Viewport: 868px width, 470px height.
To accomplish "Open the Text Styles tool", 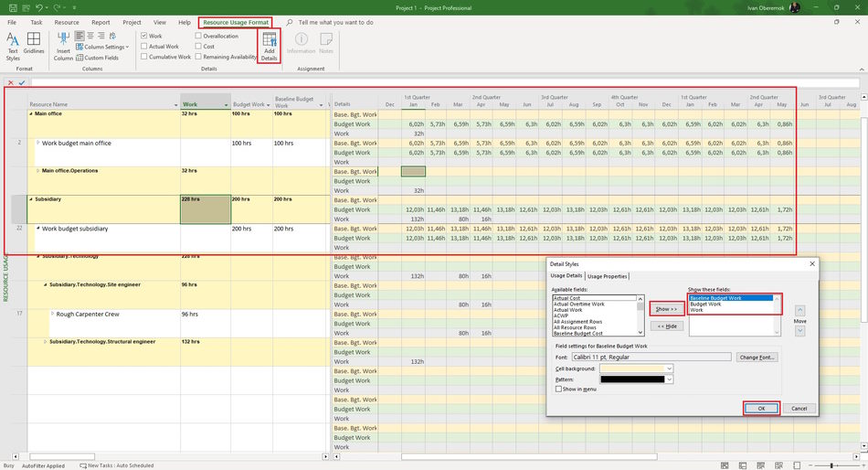I will (13, 47).
